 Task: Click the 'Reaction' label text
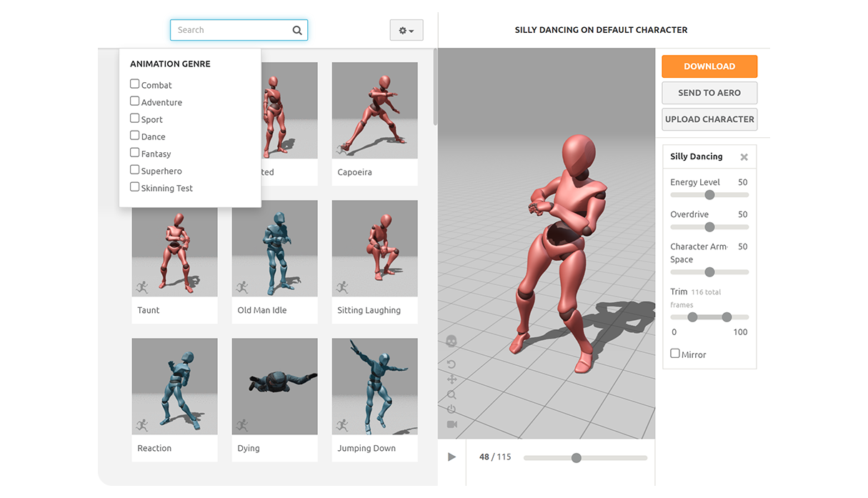154,448
